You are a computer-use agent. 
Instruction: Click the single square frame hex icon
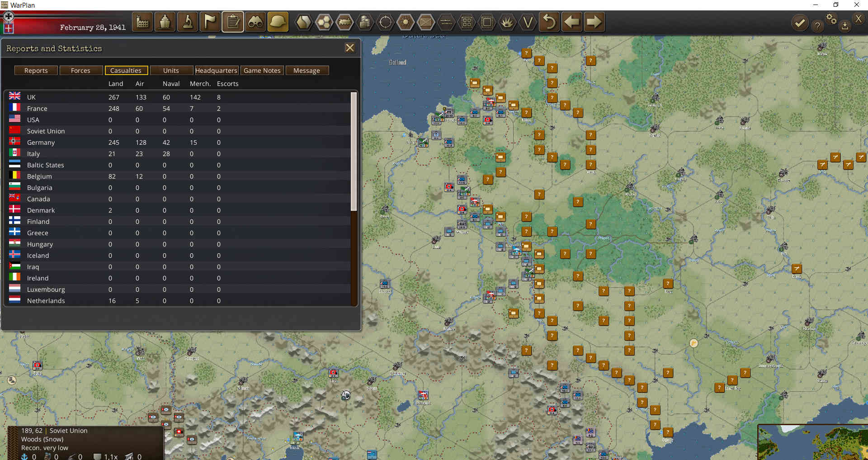[x=487, y=22]
